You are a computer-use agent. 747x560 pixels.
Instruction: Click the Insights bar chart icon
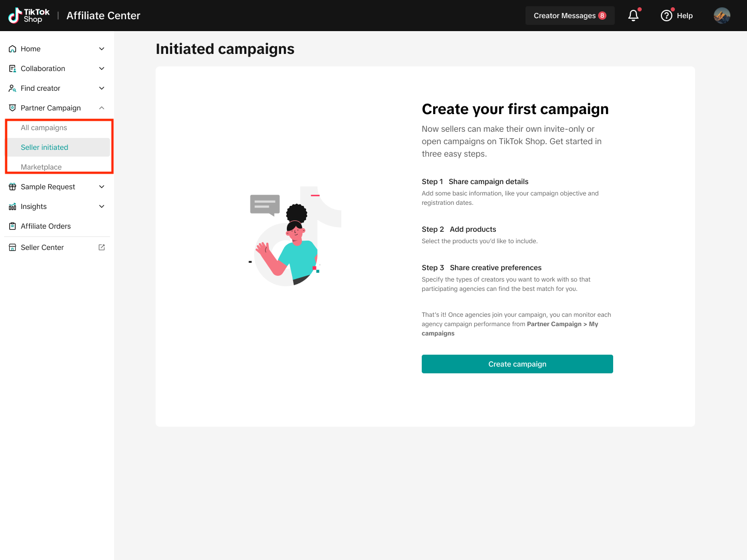(12, 206)
